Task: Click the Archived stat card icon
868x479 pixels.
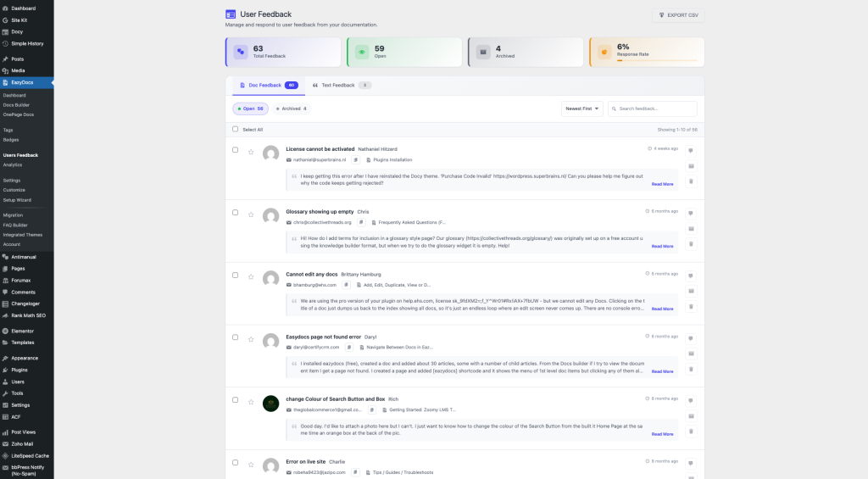Action: point(483,52)
